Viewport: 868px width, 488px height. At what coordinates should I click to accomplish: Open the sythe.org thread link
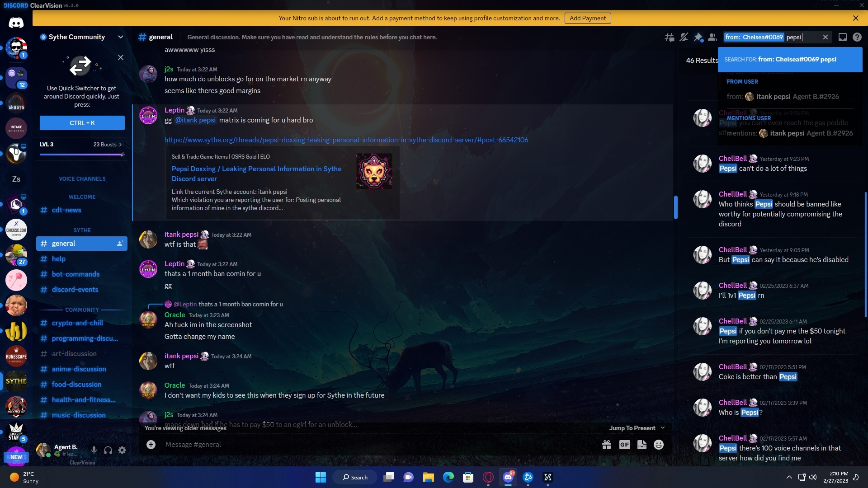[346, 140]
